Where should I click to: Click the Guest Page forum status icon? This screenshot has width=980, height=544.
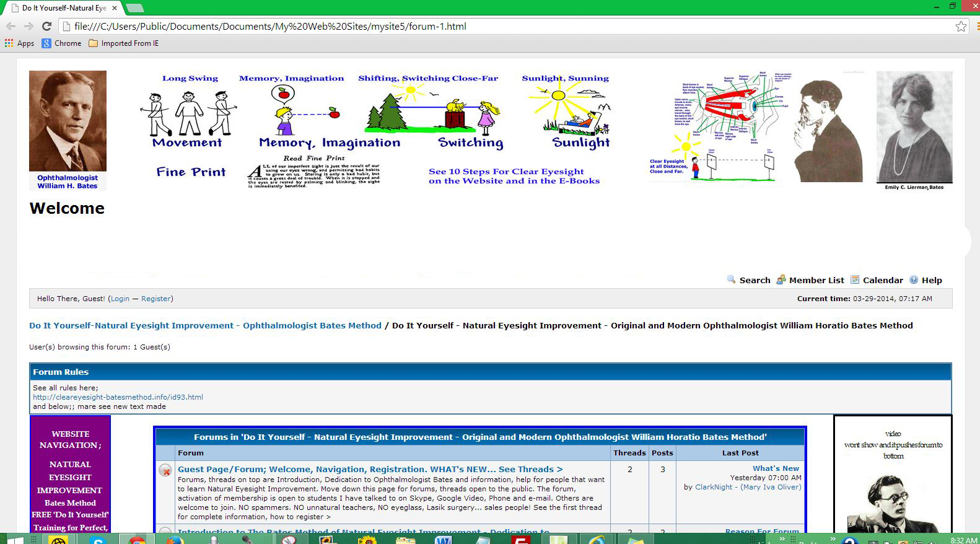pos(165,470)
